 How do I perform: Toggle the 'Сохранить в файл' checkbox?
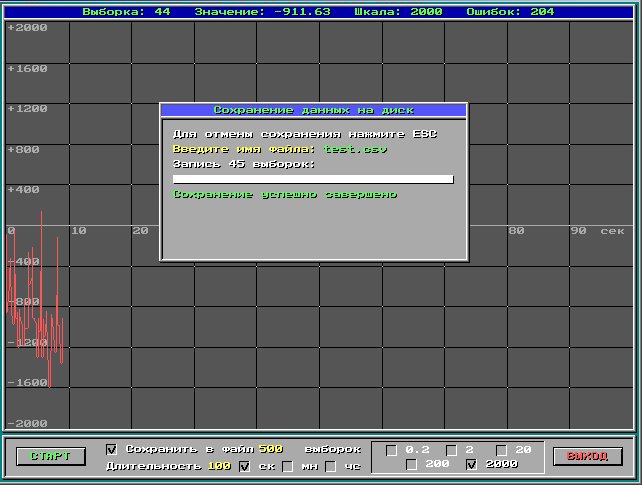coord(111,449)
